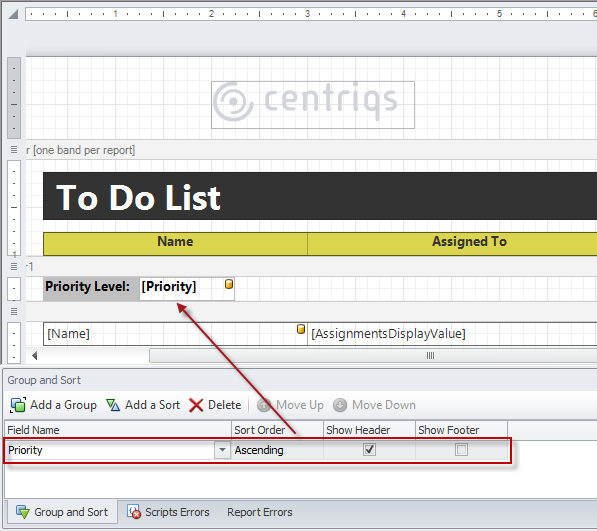
Task: Click data-binding icon on the Name field
Action: (x=301, y=329)
